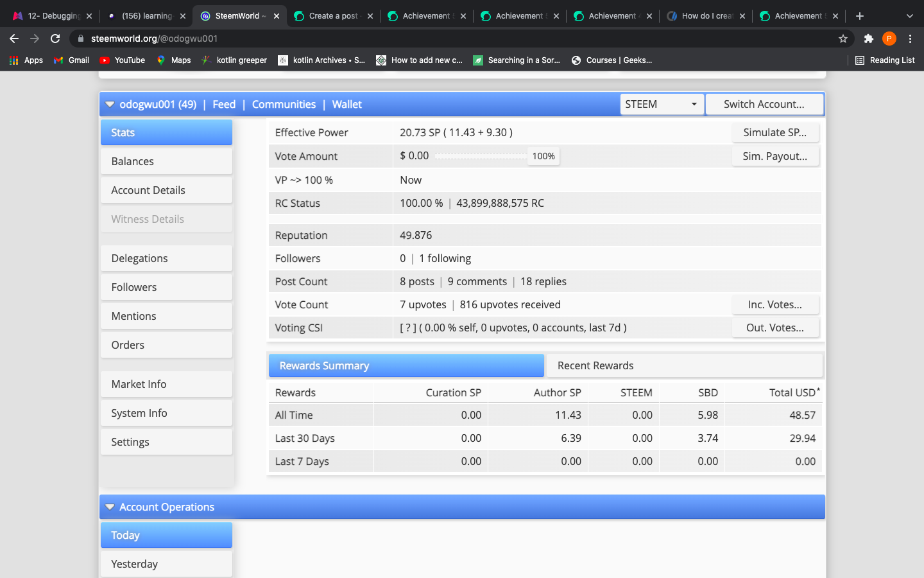The height and width of the screenshot is (578, 924).
Task: Bookmark this page with the star icon
Action: 843,39
